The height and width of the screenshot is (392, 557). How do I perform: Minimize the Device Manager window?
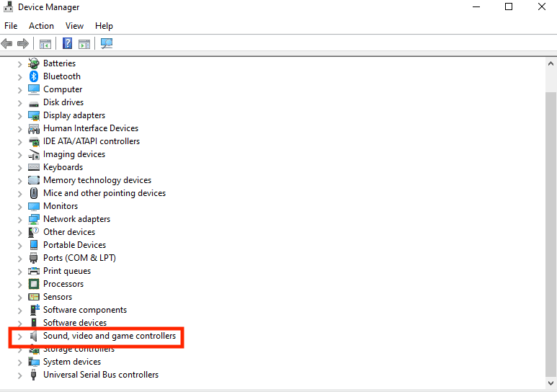pyautogui.click(x=476, y=6)
